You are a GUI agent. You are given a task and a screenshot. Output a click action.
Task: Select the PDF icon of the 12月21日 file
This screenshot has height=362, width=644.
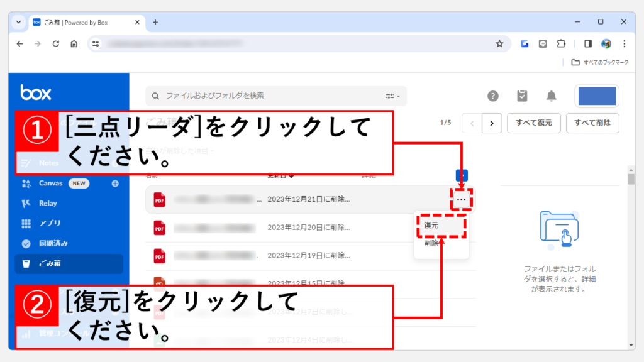pyautogui.click(x=159, y=199)
